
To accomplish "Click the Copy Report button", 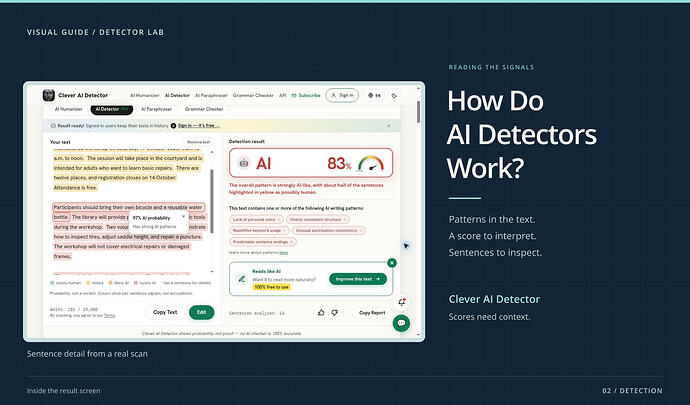I will (372, 313).
